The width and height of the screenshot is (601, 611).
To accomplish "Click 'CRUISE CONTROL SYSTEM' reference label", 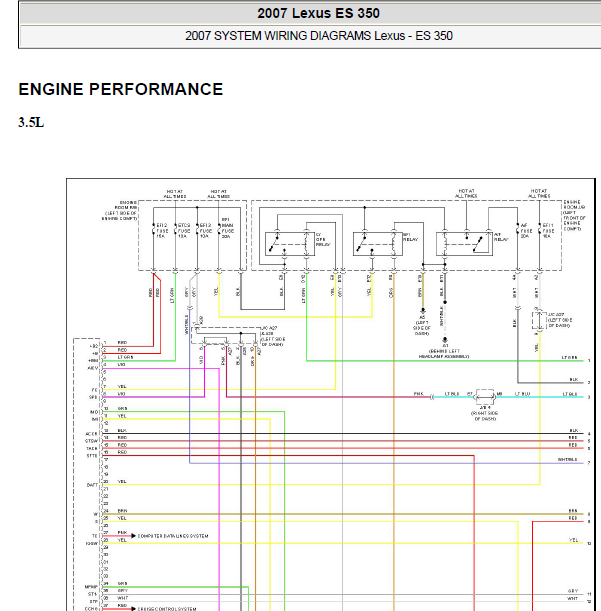I will (167, 609).
